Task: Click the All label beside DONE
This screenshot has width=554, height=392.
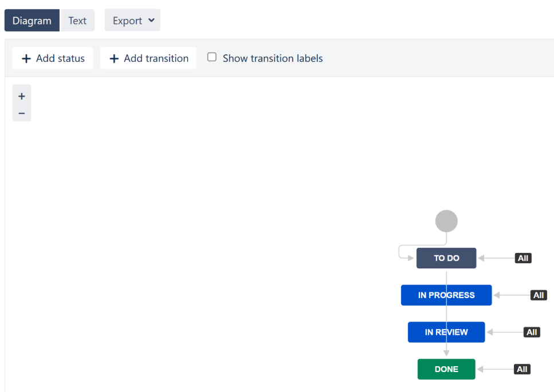Action: click(522, 370)
